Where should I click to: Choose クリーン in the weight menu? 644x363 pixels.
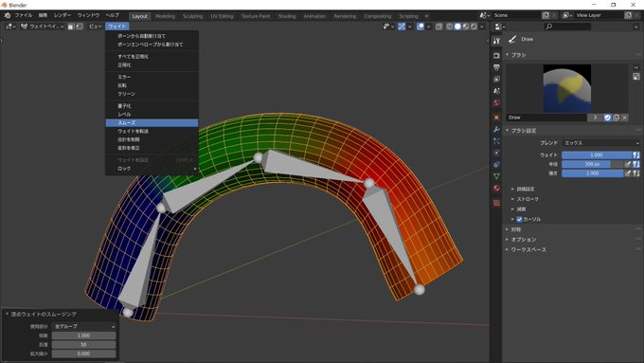tap(152, 94)
